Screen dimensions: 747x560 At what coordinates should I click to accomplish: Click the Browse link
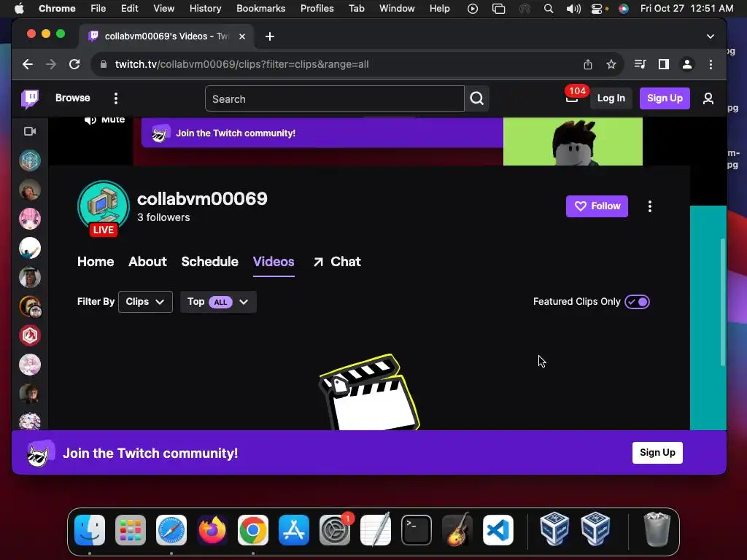tap(72, 98)
